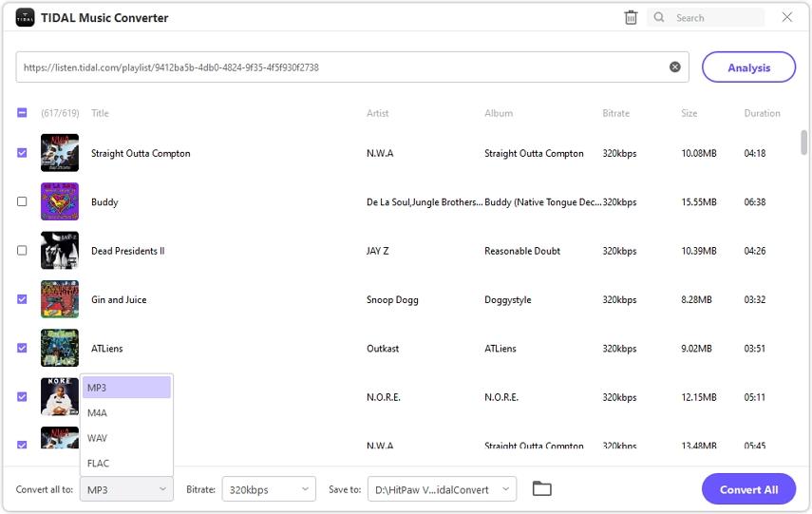Click the Gin and Juice album cover
The height and width of the screenshot is (514, 812).
60,299
